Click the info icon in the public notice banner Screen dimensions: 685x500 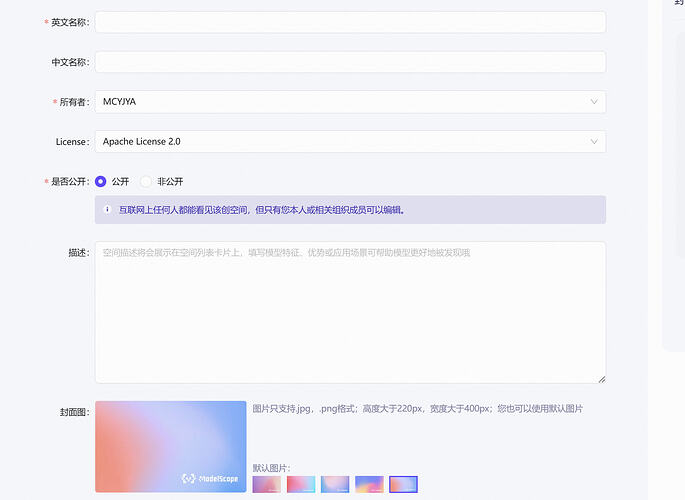pyautogui.click(x=107, y=210)
